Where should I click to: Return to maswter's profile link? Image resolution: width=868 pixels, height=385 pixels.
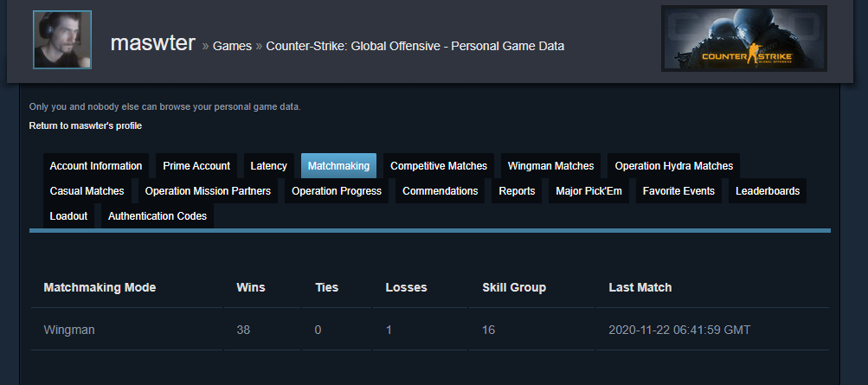pos(86,125)
